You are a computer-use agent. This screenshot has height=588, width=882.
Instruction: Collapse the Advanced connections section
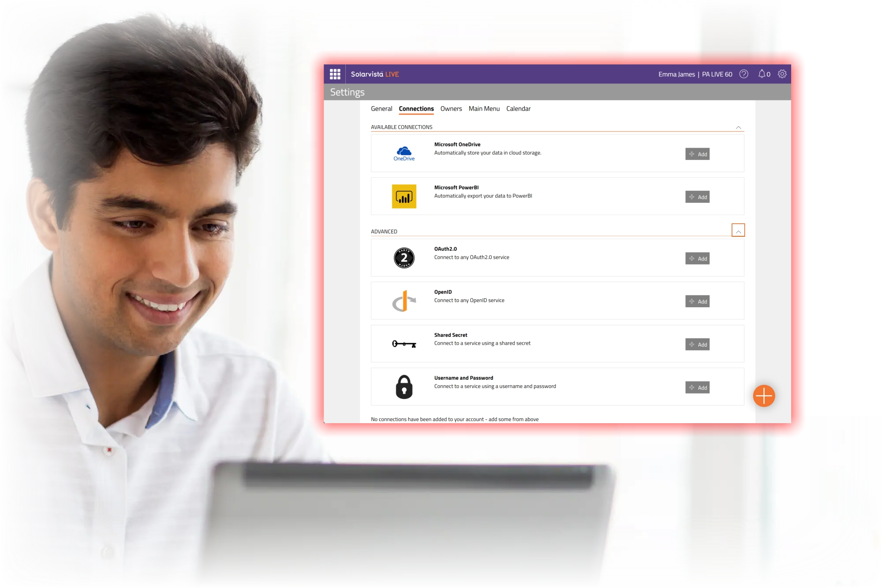738,231
